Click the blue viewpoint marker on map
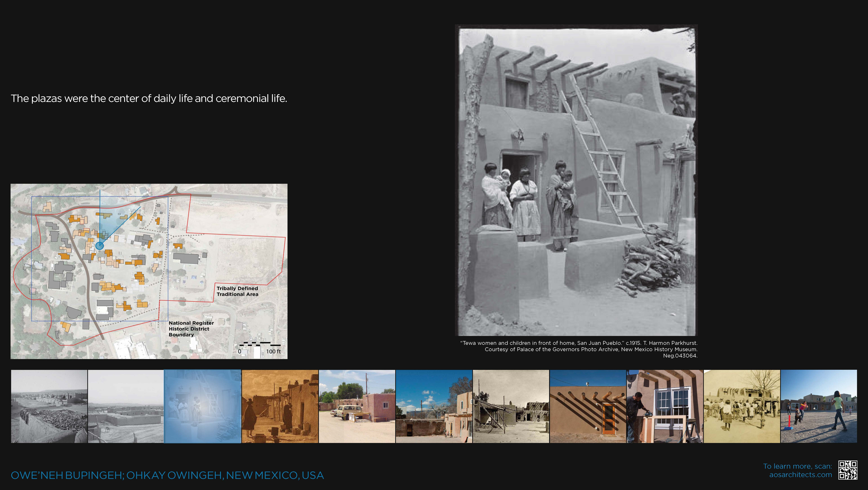Screen dimensions: 868x490 point(99,246)
